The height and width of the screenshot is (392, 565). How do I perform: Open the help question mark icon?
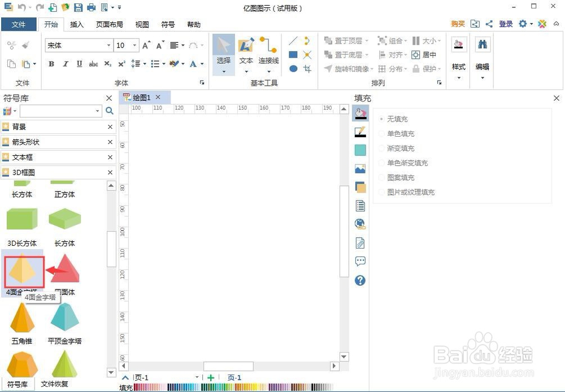[360, 280]
